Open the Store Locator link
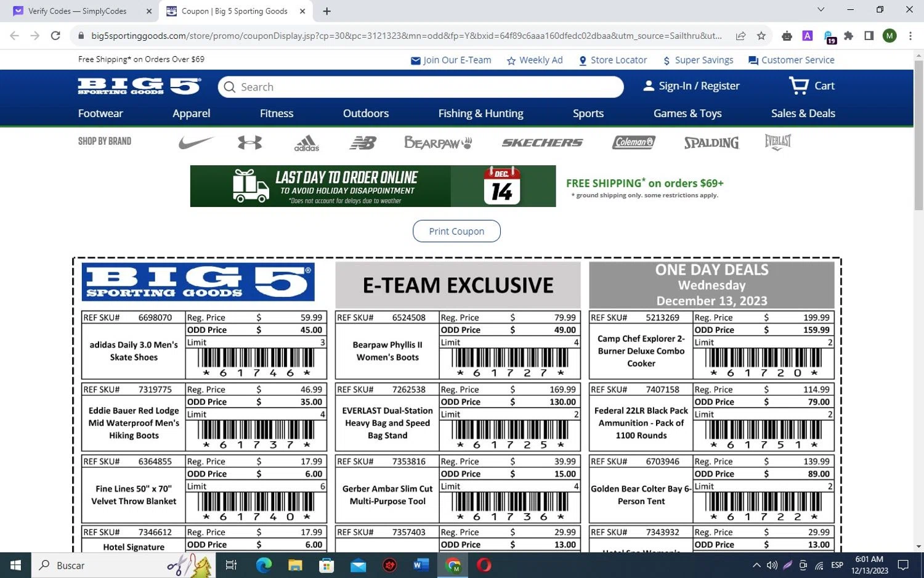This screenshot has width=924, height=578. [x=613, y=60]
